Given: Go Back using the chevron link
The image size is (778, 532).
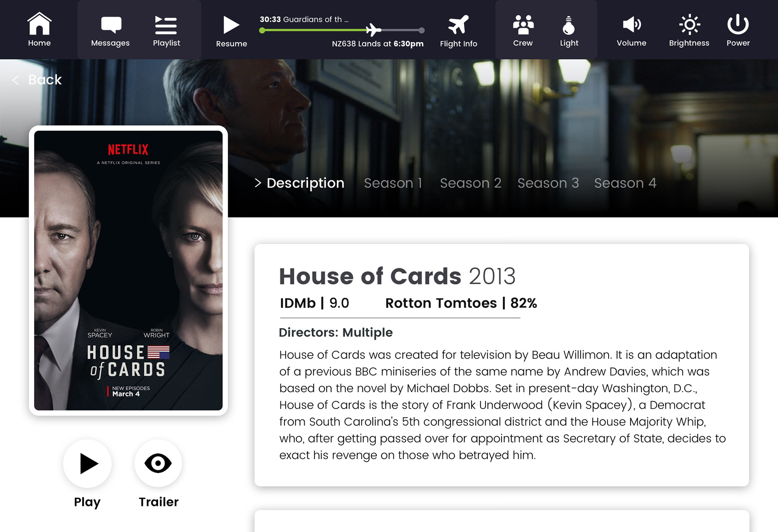Looking at the screenshot, I should (x=37, y=80).
